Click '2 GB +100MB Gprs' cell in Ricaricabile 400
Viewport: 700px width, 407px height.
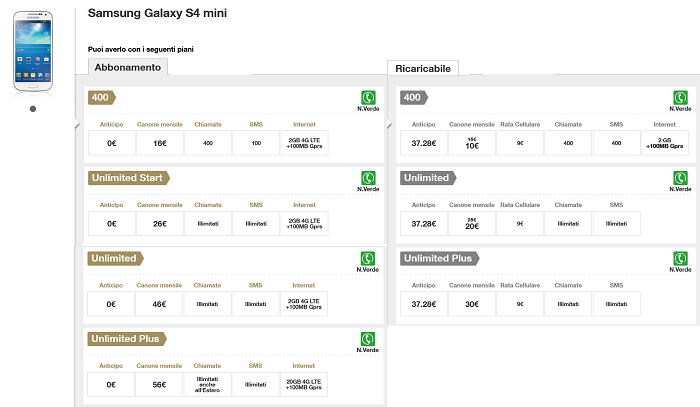(x=665, y=143)
